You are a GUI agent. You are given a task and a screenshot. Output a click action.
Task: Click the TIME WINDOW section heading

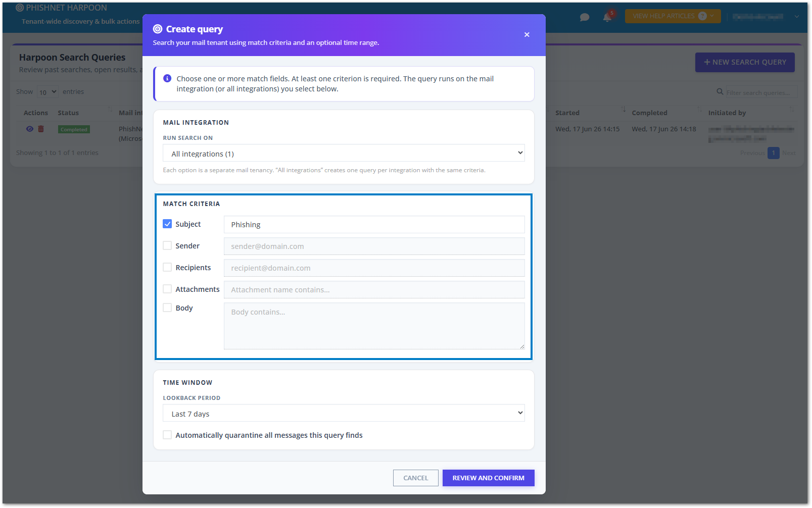(187, 382)
